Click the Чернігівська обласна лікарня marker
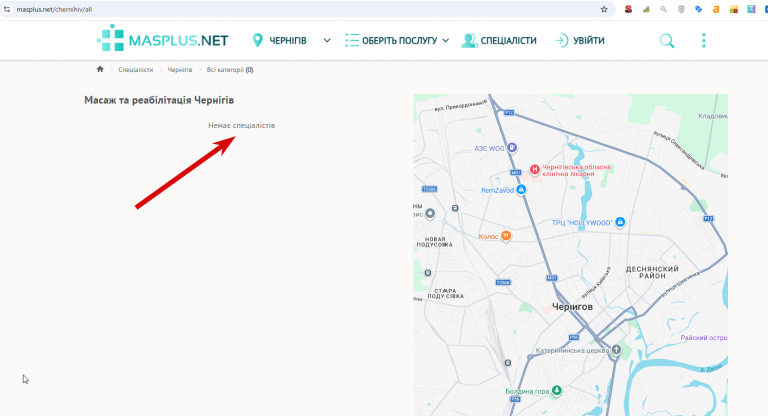The image size is (768, 416). [x=534, y=170]
